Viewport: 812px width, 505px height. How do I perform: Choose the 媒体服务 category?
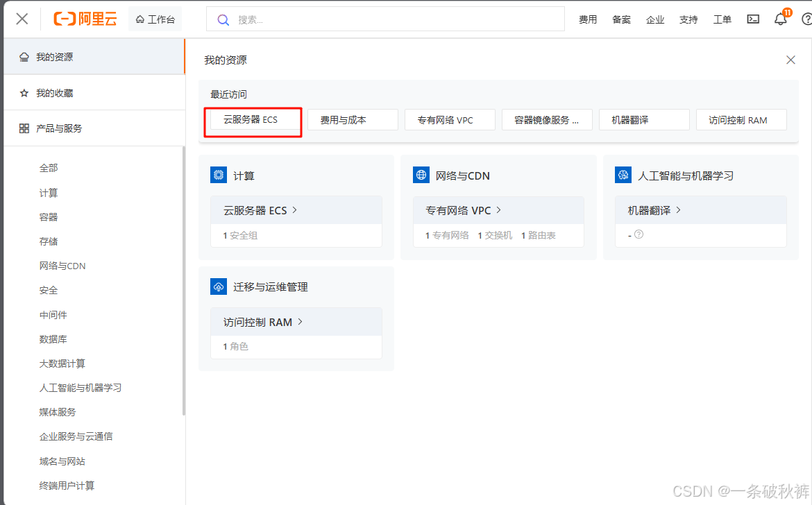(x=58, y=412)
